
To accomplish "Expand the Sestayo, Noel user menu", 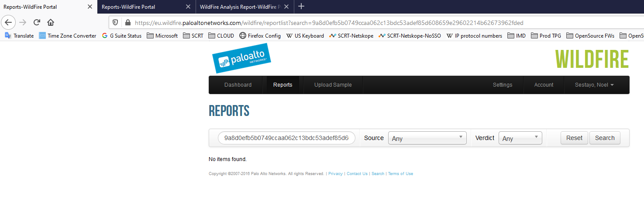I will point(595,85).
